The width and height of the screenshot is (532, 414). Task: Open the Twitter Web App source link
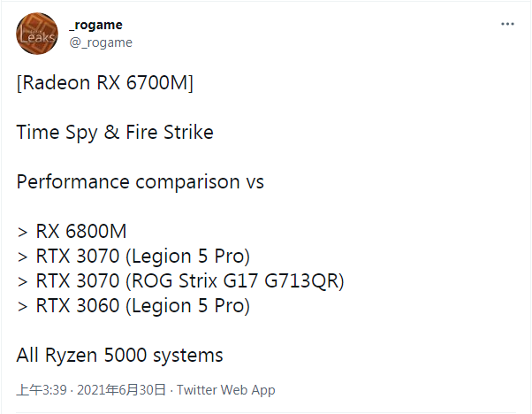click(x=227, y=389)
